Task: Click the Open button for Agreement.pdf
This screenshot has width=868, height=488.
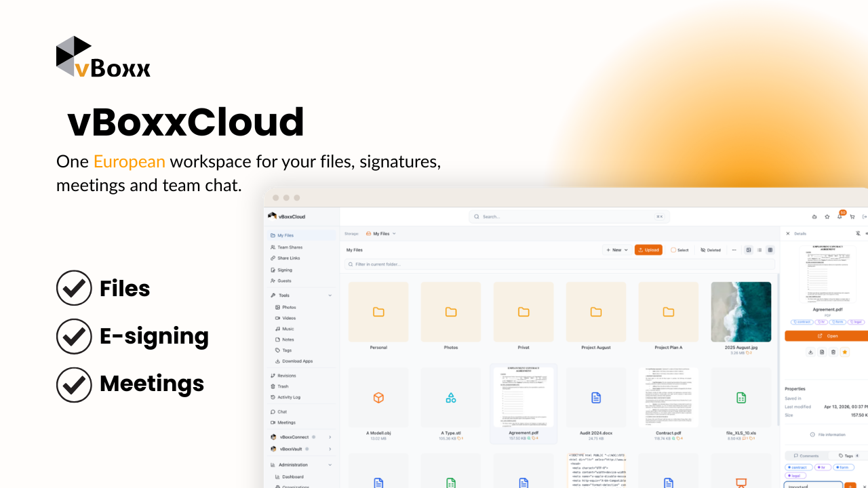Action: 827,335
